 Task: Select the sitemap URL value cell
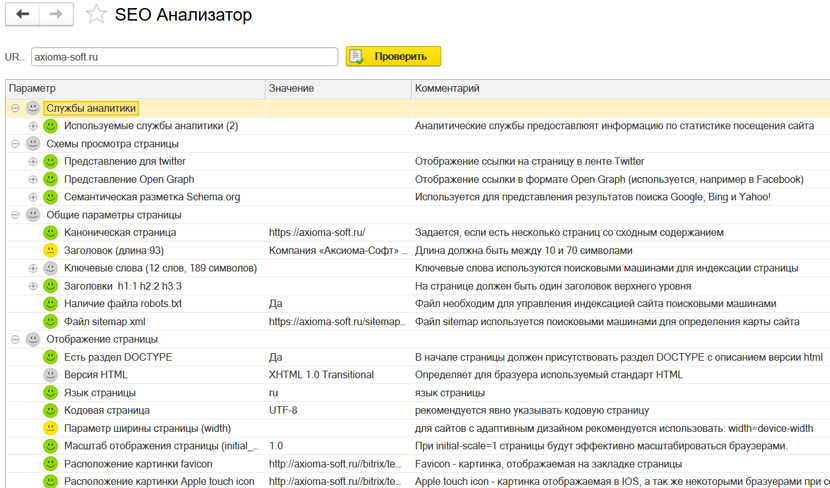[x=338, y=321]
